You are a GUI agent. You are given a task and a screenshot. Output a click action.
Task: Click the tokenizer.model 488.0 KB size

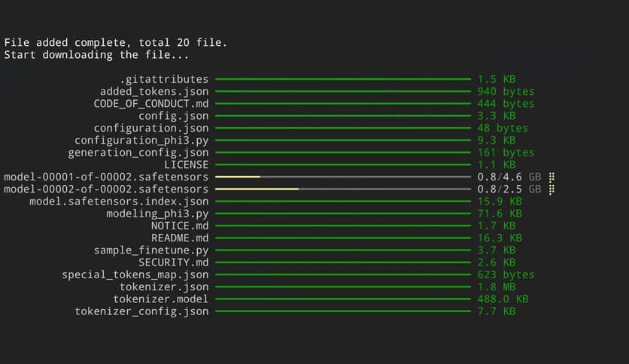point(503,299)
